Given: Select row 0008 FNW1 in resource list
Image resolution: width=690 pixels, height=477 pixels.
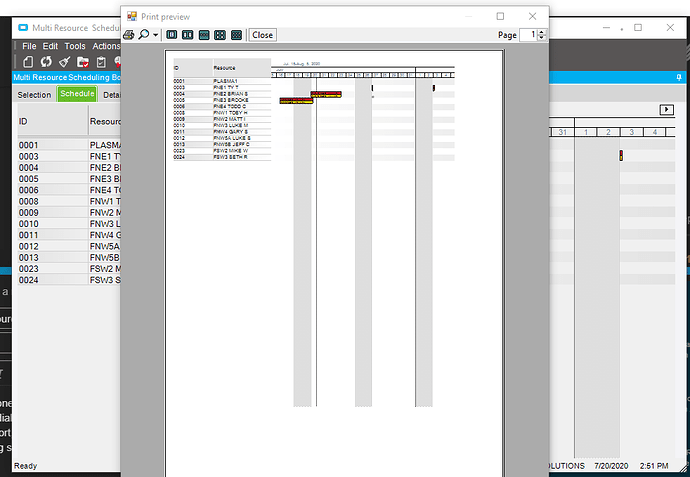Looking at the screenshot, I should pos(69,202).
